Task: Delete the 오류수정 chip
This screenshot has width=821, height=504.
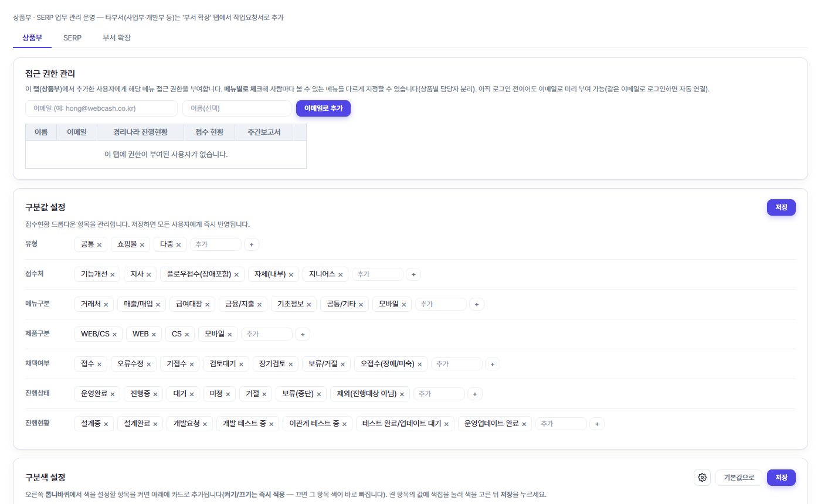Action: [x=148, y=364]
